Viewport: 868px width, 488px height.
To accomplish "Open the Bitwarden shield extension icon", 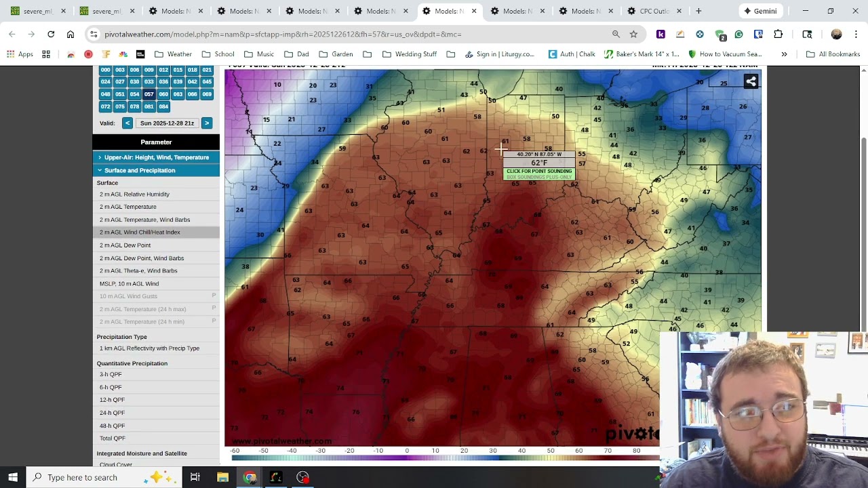I will (x=758, y=34).
